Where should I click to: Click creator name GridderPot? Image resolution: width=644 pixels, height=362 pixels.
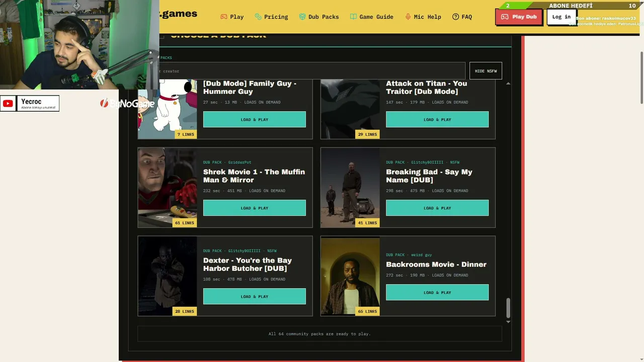239,162
